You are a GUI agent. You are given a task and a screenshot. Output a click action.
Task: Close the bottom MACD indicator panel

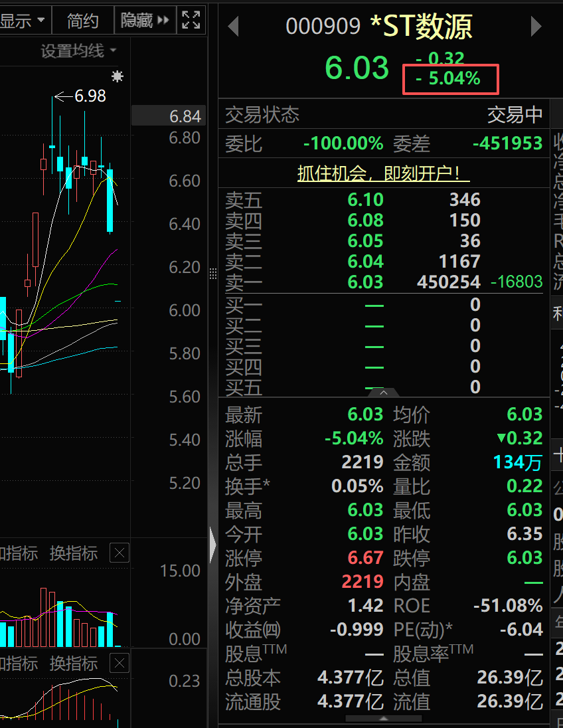click(120, 663)
